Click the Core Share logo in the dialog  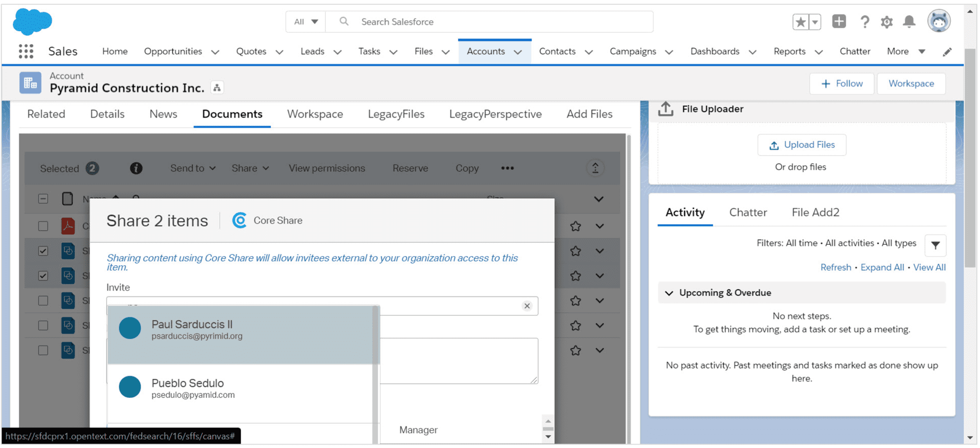240,220
